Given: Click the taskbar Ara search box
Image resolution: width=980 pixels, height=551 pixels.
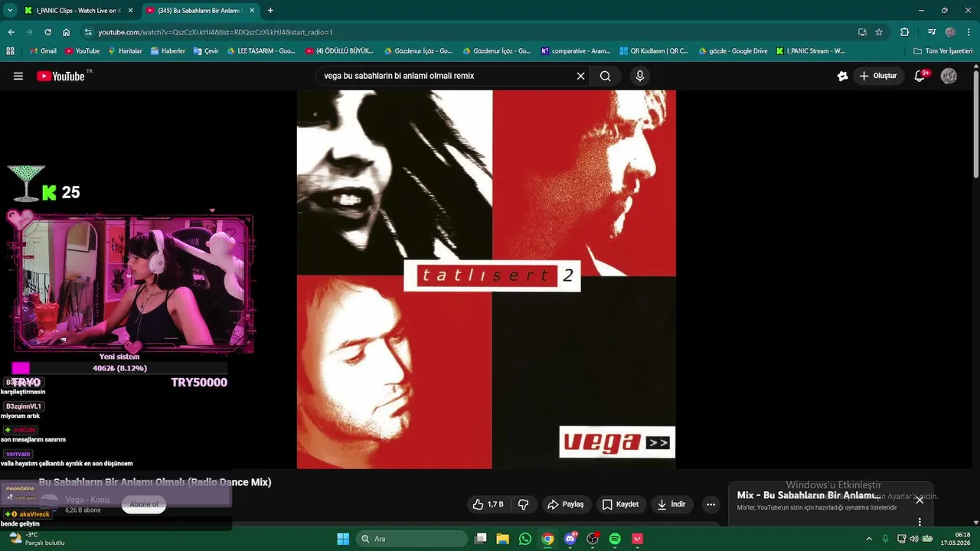Looking at the screenshot, I should click(x=412, y=539).
